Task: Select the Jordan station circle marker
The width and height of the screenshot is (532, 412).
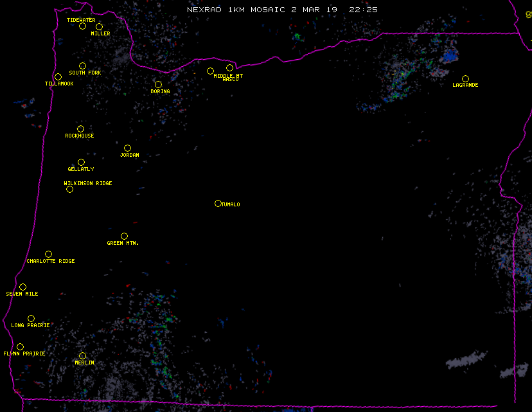Action: click(x=127, y=148)
